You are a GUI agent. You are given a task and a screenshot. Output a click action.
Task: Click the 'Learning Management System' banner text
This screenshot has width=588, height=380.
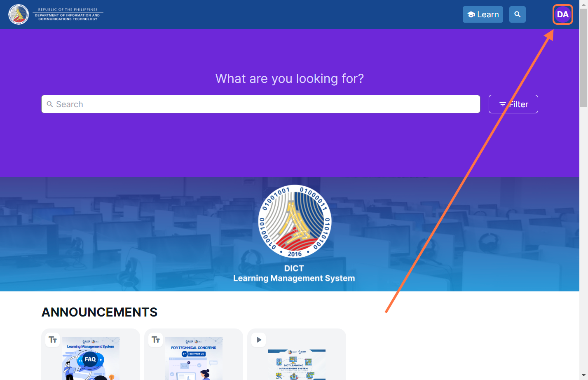tap(294, 278)
